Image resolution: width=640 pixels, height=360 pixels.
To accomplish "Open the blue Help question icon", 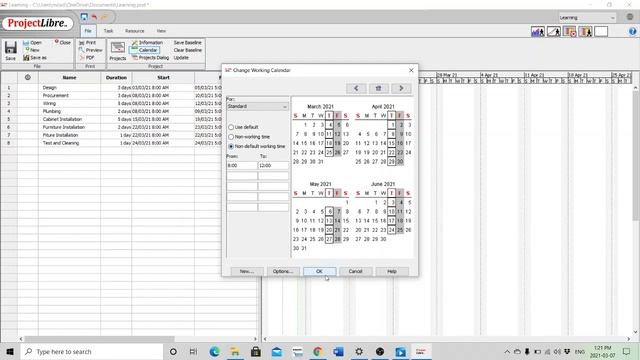I will (x=632, y=31).
